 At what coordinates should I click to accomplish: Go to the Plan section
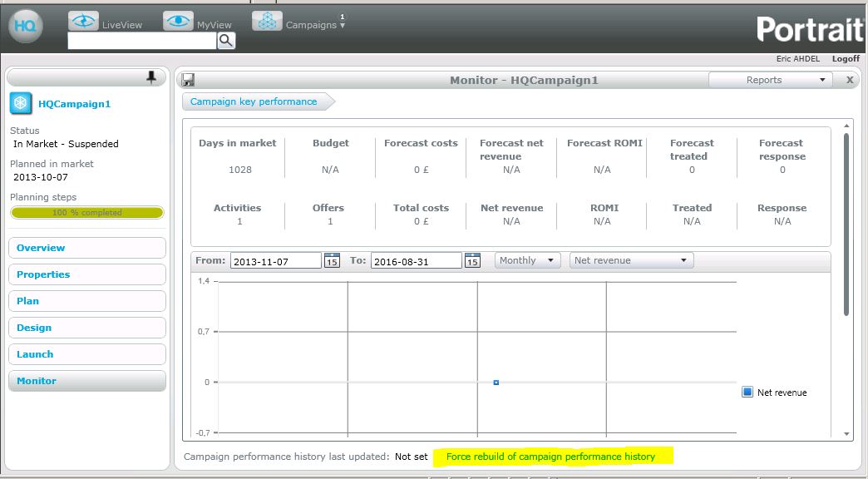(x=87, y=301)
